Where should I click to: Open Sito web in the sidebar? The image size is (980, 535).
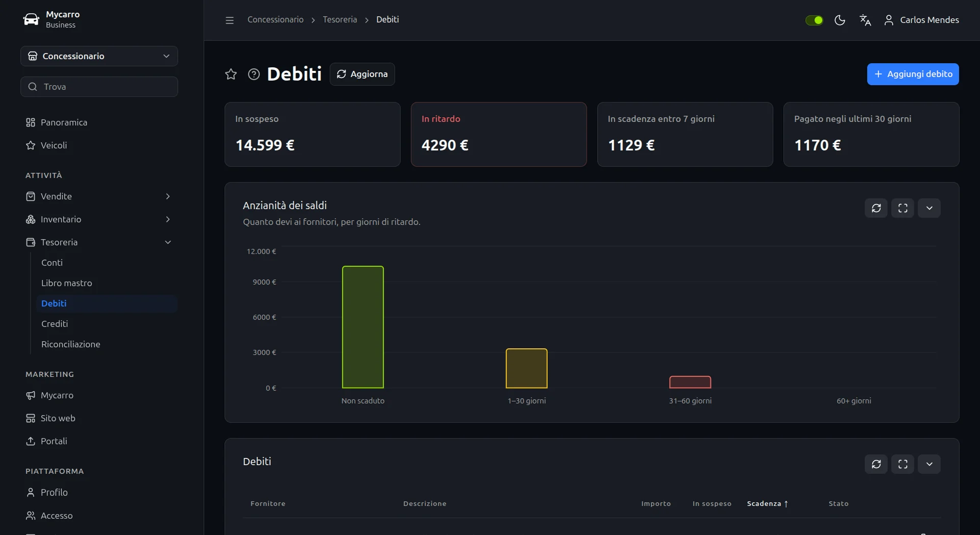tap(99, 418)
